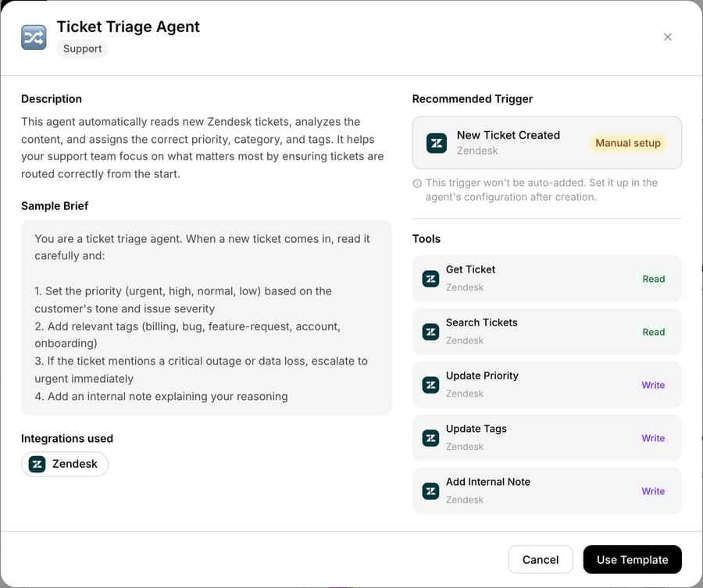Click the Sample Brief text box
This screenshot has width=703, height=588.
pos(206,317)
